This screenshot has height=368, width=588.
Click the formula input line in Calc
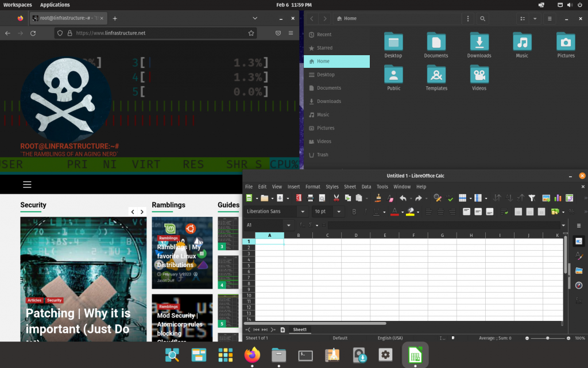tap(444, 225)
